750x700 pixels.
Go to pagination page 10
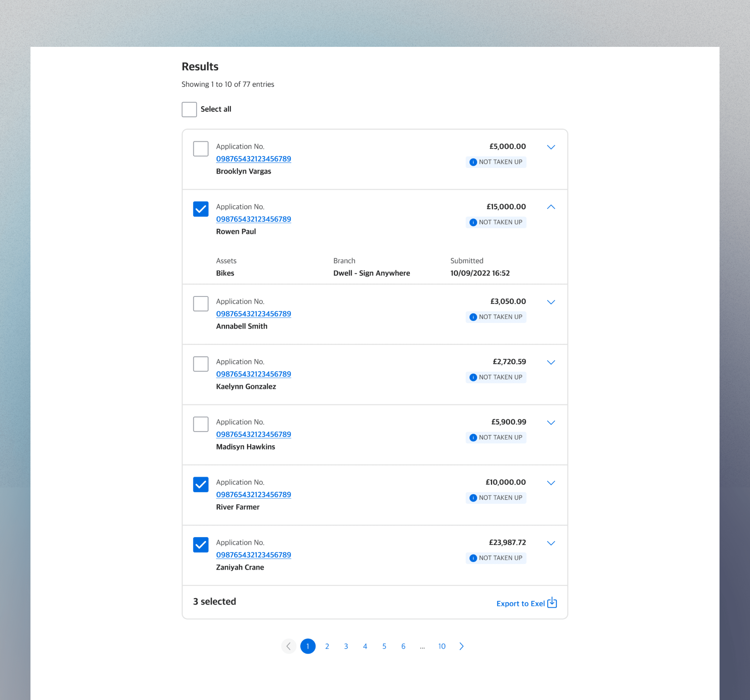[442, 646]
